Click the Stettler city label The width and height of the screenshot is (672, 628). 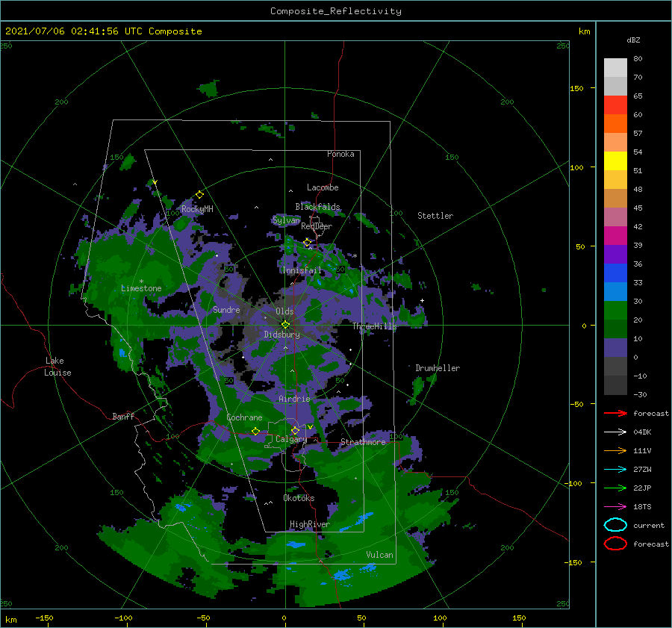(x=435, y=216)
